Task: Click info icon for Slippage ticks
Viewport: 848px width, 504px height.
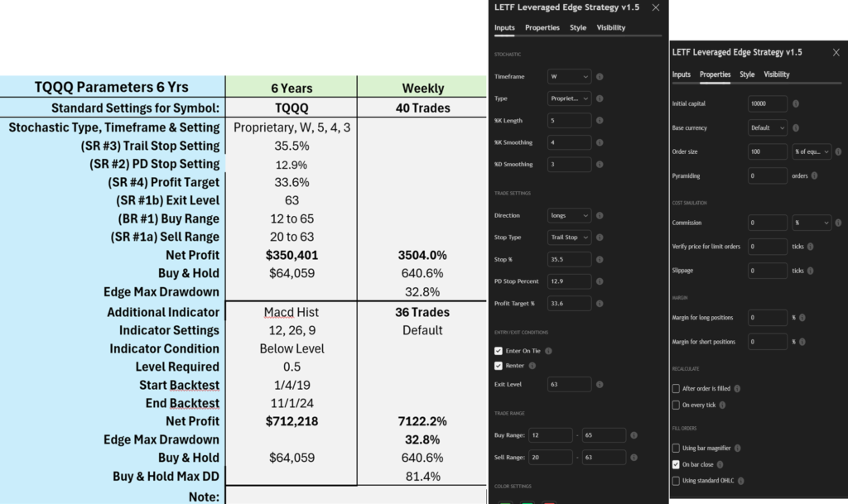Action: (810, 271)
